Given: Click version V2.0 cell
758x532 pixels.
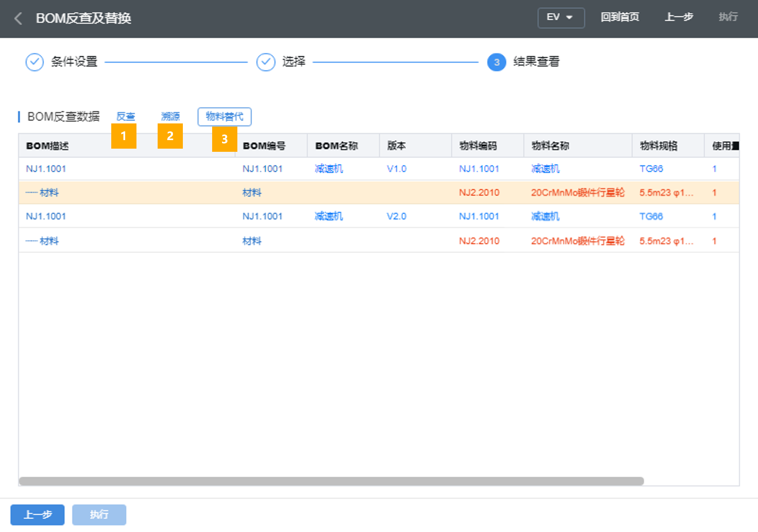Looking at the screenshot, I should [x=397, y=217].
